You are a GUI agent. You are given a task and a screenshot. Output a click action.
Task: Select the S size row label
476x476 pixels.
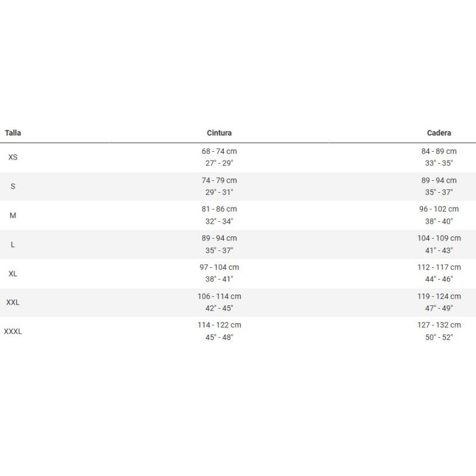click(12, 186)
